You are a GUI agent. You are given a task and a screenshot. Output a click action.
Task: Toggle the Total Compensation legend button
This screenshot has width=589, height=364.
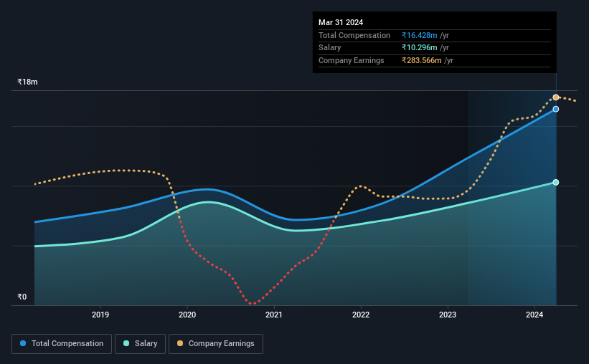coord(62,344)
